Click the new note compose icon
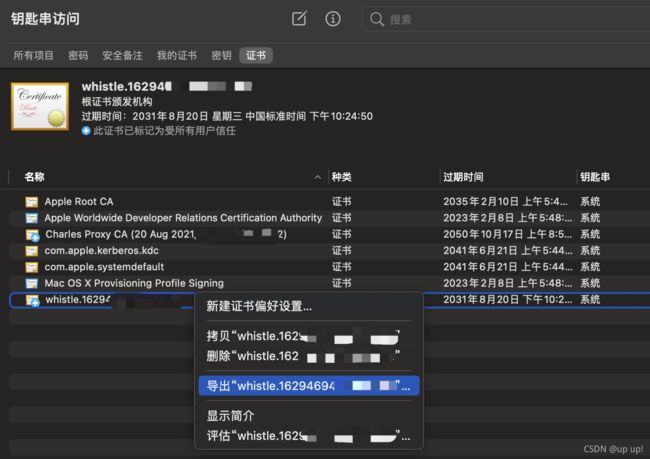The image size is (650, 459). click(x=299, y=18)
